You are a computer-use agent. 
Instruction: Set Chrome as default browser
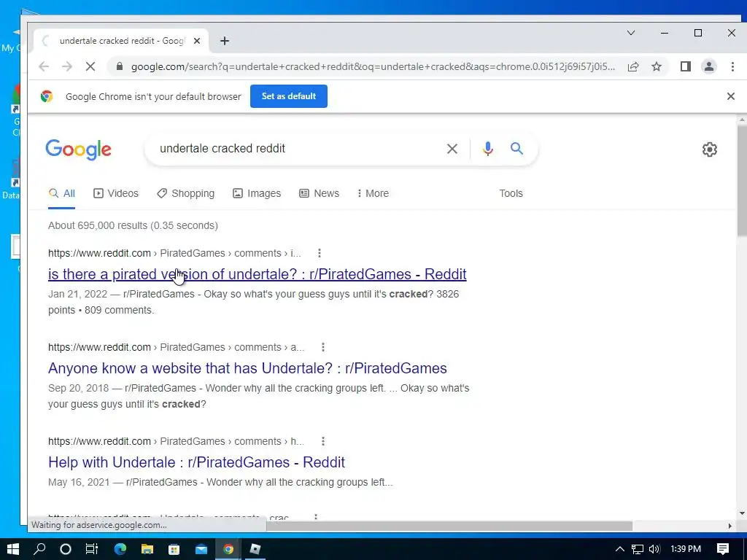289,96
